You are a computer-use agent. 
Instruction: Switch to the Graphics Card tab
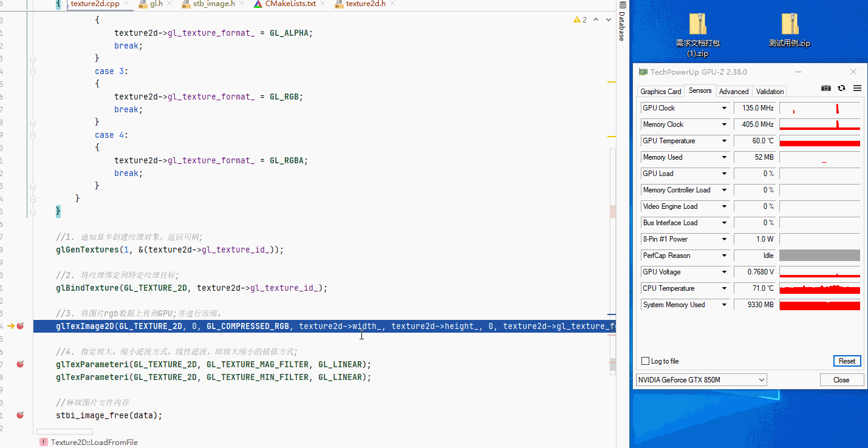(660, 92)
